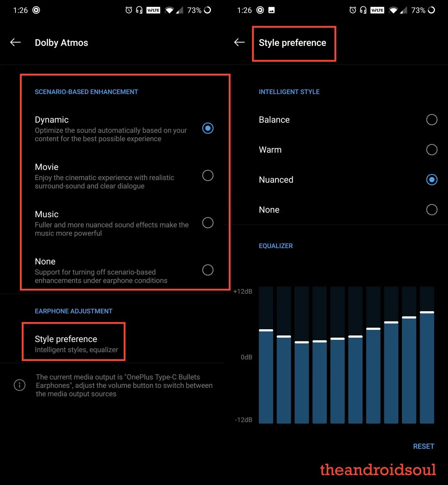Tap the Dolby Atmos screen title
448x485 pixels.
pos(61,43)
